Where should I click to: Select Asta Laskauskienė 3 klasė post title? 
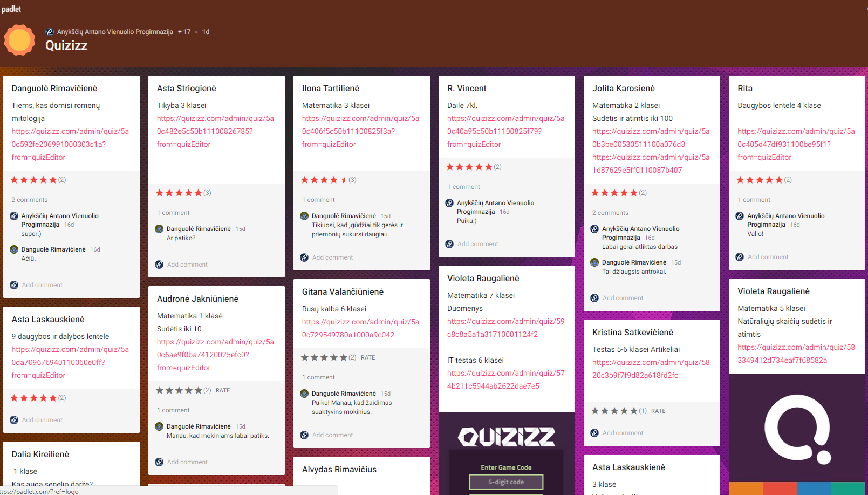pos(628,467)
